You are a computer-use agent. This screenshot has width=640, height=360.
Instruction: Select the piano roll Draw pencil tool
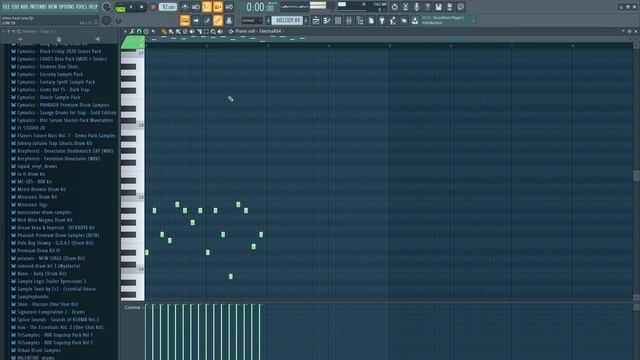pos(164,31)
